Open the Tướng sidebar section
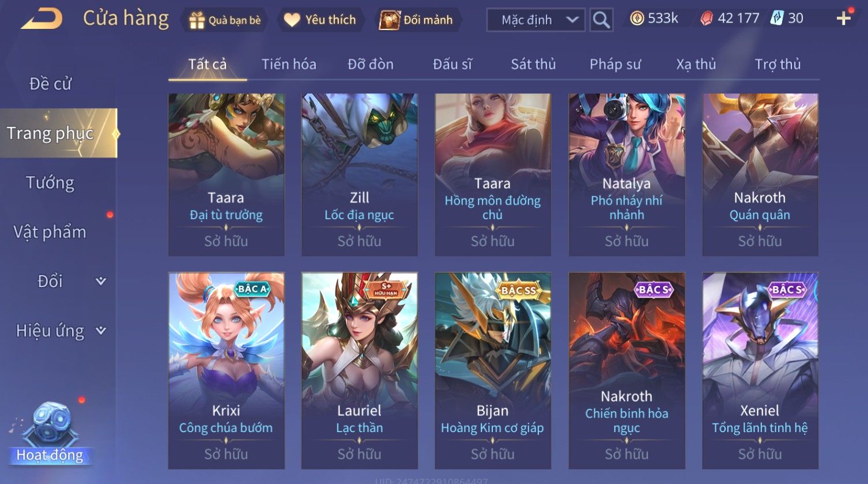Screen dimensions: 868x484 click(x=50, y=183)
